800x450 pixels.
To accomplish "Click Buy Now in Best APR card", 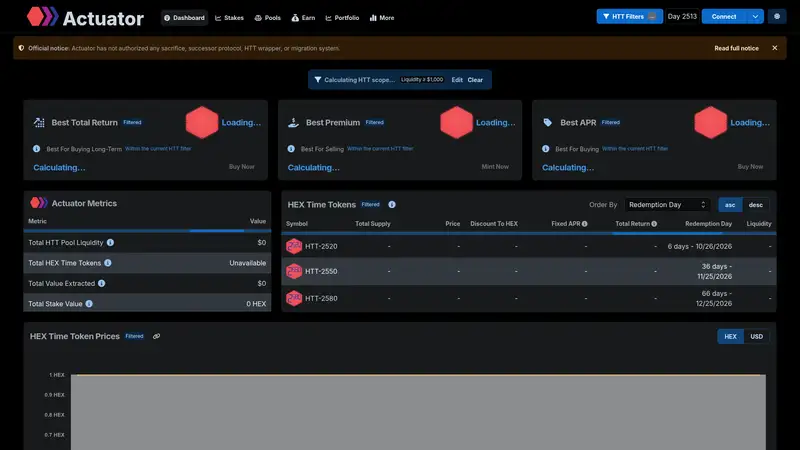I will (750, 167).
